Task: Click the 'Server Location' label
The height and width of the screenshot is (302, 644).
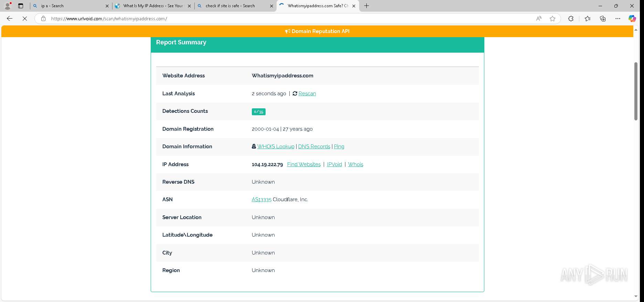Action: [x=182, y=217]
